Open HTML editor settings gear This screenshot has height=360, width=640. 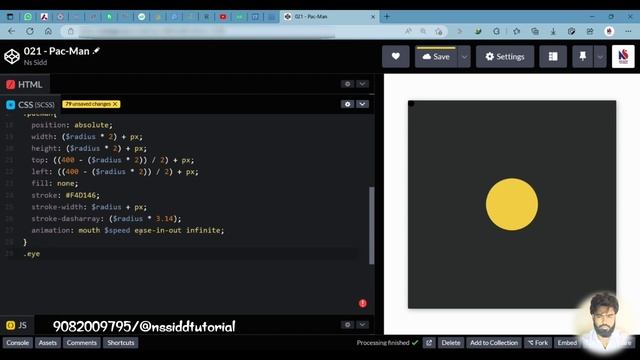[x=348, y=84]
